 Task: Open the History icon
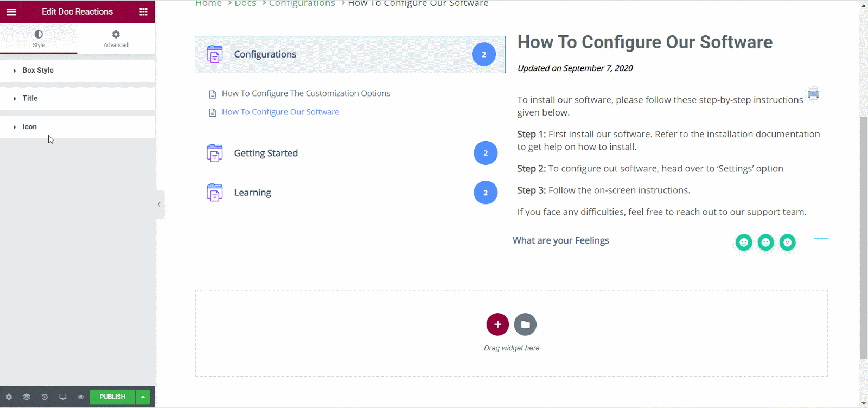(44, 397)
